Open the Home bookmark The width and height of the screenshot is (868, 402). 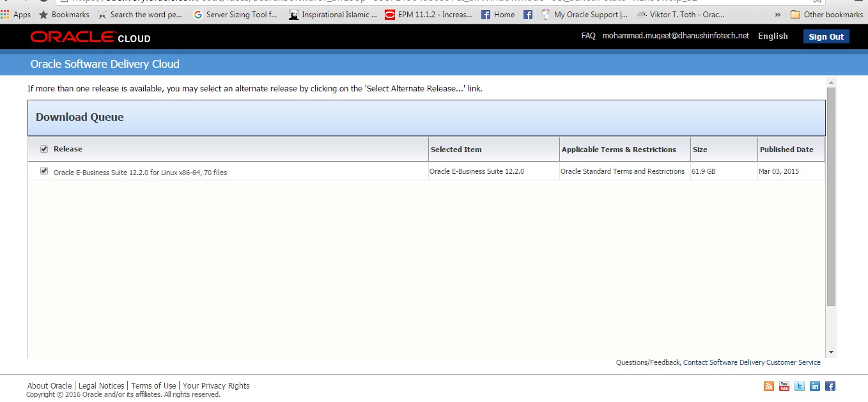[x=498, y=14]
